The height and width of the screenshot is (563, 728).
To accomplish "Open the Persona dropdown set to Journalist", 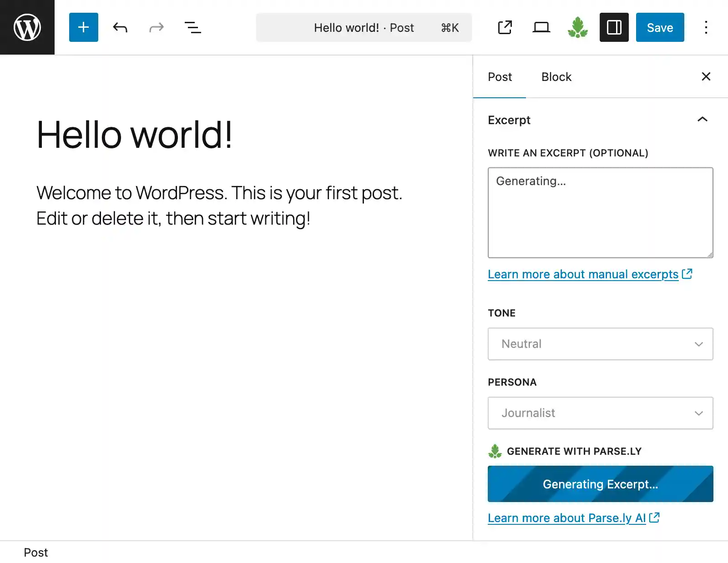I will point(600,413).
